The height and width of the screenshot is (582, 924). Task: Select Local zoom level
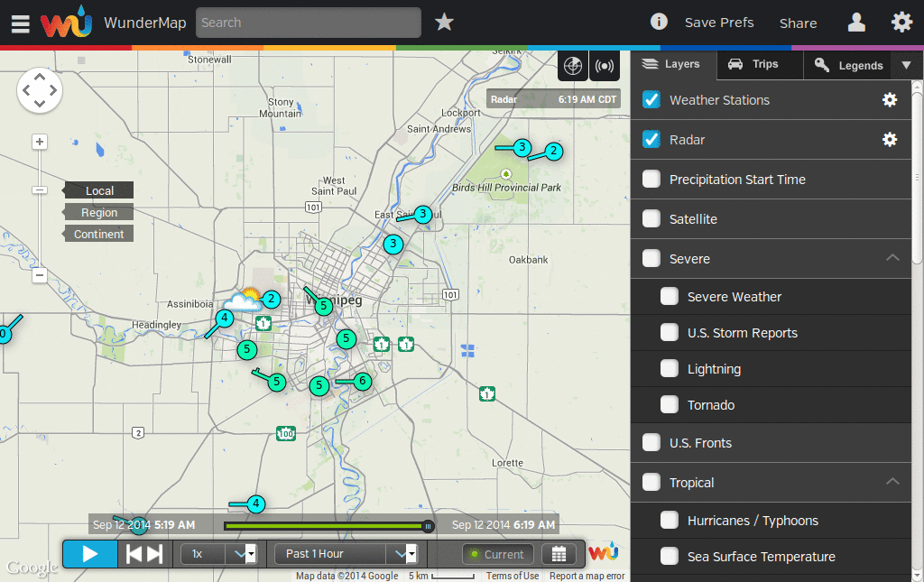point(99,190)
